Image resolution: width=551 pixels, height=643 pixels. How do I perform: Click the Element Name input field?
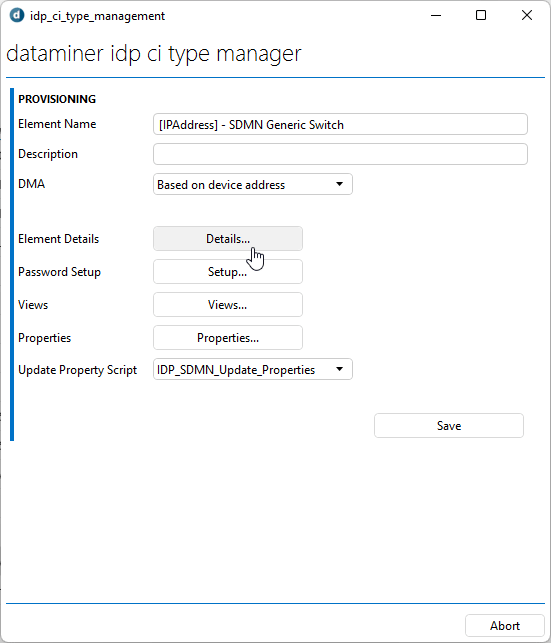pyautogui.click(x=340, y=124)
